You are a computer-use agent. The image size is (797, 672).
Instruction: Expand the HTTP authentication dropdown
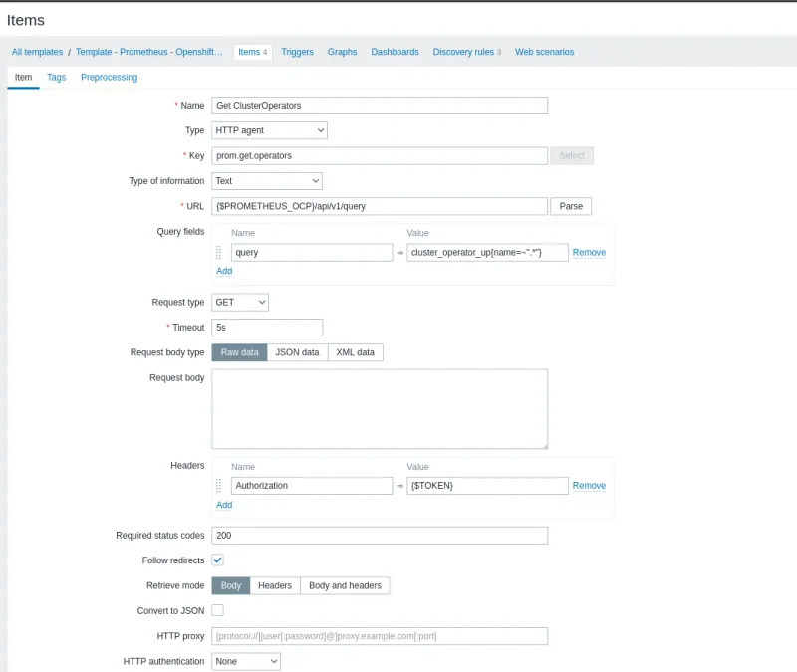click(x=246, y=661)
